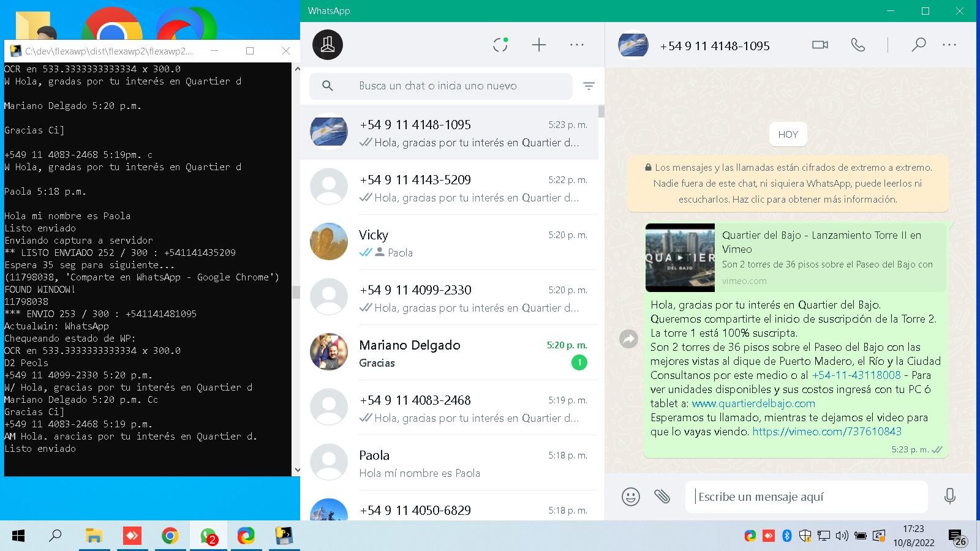
Task: Open chat +54 9 11 4050-6829
Action: pos(449,506)
